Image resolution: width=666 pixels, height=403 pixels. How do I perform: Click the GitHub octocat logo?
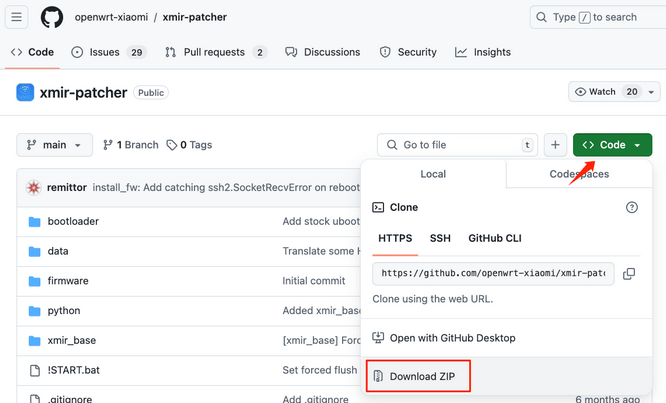[x=52, y=17]
